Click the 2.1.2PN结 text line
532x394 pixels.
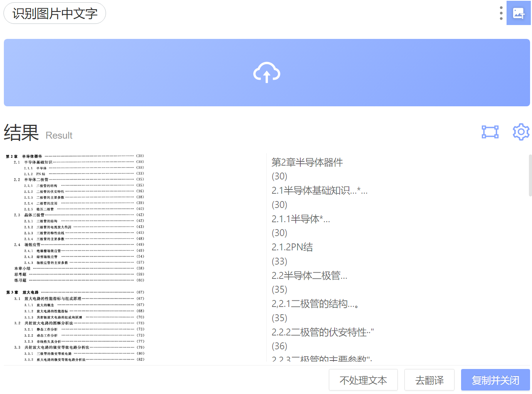(x=292, y=247)
